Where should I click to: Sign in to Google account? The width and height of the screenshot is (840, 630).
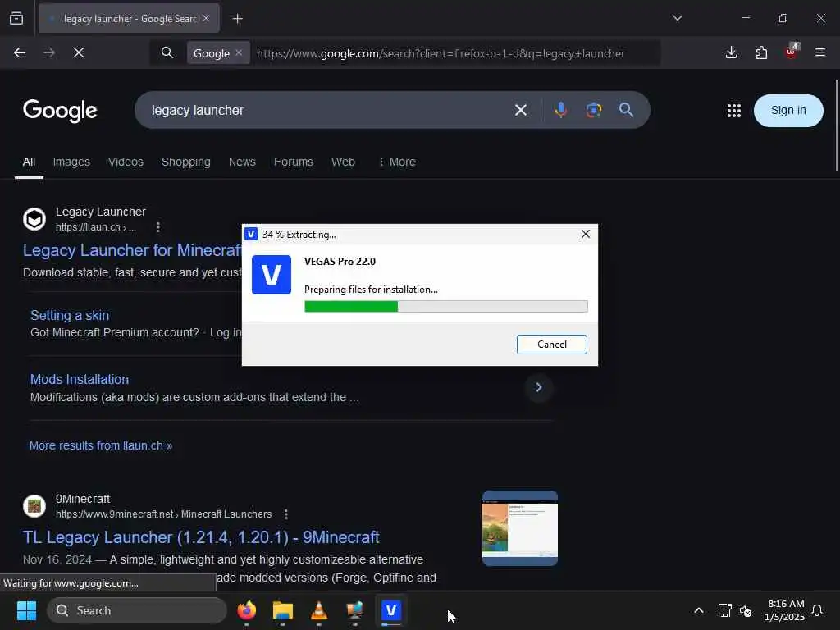tap(788, 111)
